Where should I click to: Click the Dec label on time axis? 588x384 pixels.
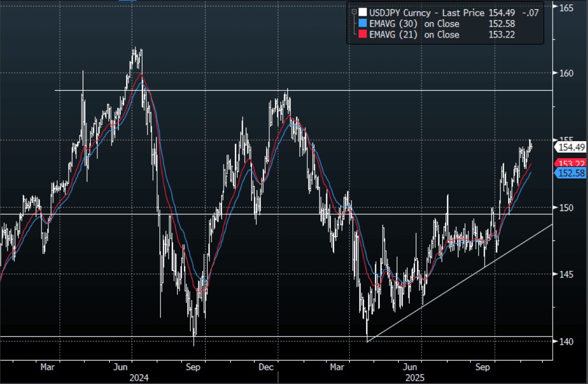(x=266, y=367)
